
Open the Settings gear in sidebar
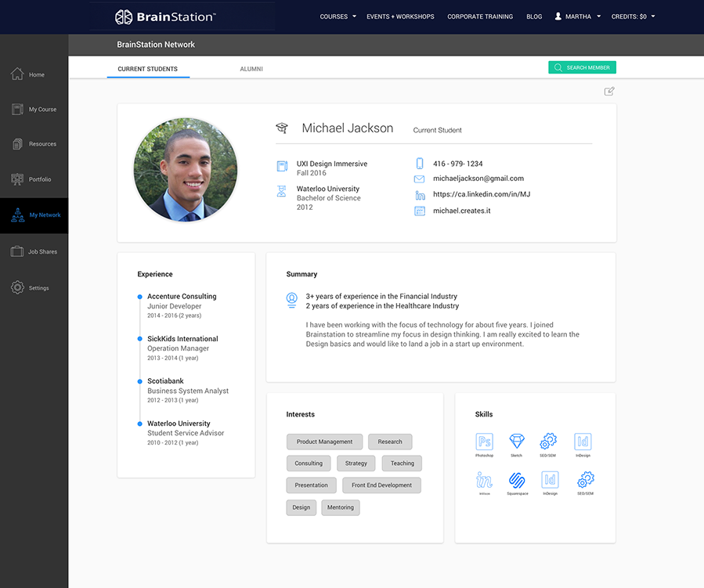click(x=17, y=287)
